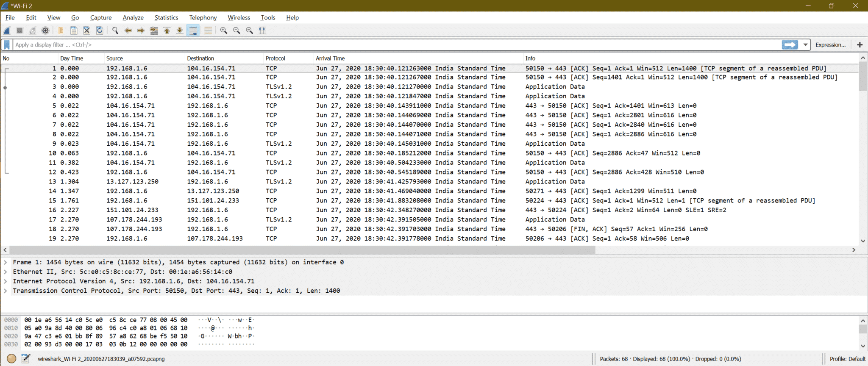The image size is (868, 366).
Task: Open the Telephony menu
Action: pyautogui.click(x=203, y=17)
